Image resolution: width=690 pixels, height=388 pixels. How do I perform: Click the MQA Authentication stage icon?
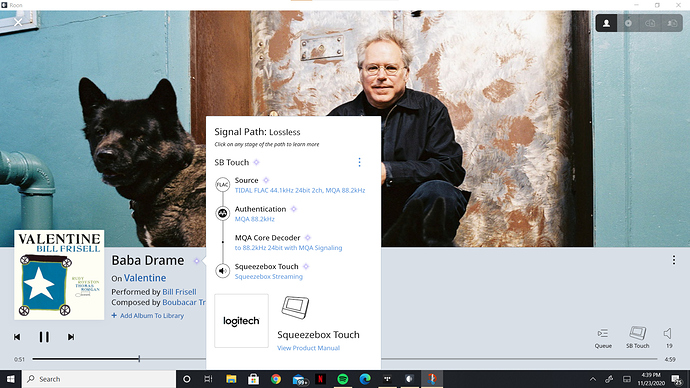223,213
